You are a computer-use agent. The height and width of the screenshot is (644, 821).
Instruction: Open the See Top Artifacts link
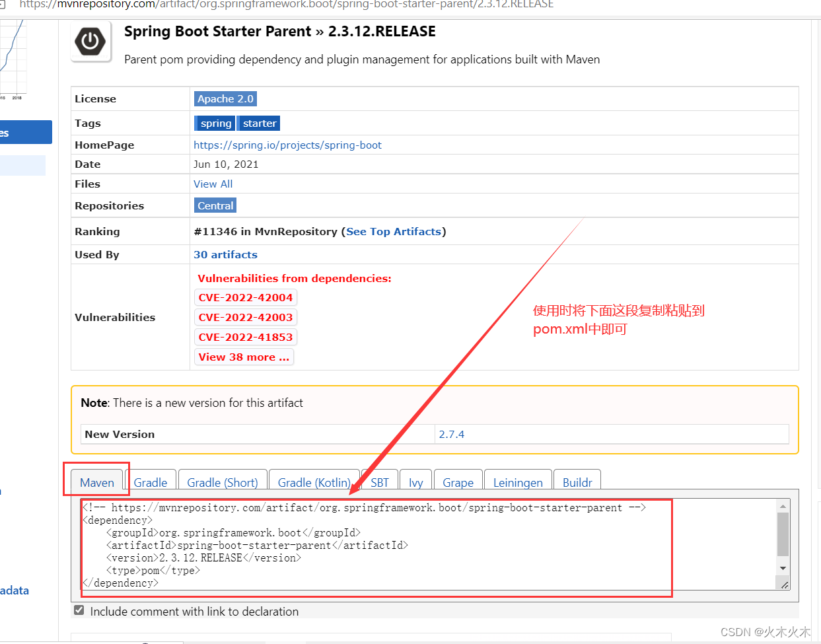394,231
